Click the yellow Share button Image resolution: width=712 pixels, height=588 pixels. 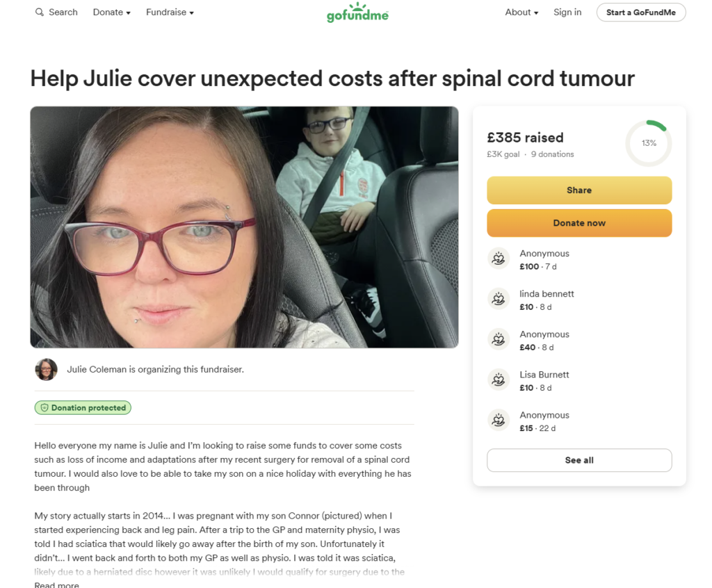[x=579, y=190]
